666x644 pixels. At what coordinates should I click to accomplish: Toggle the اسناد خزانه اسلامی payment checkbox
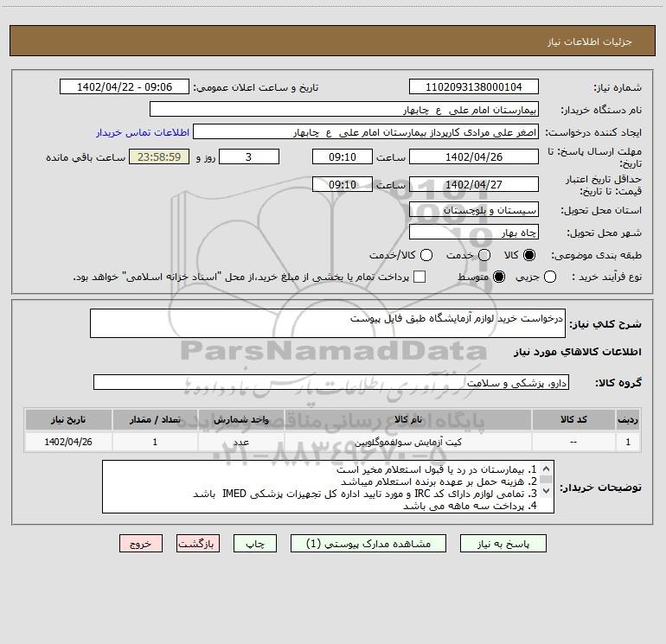(419, 277)
